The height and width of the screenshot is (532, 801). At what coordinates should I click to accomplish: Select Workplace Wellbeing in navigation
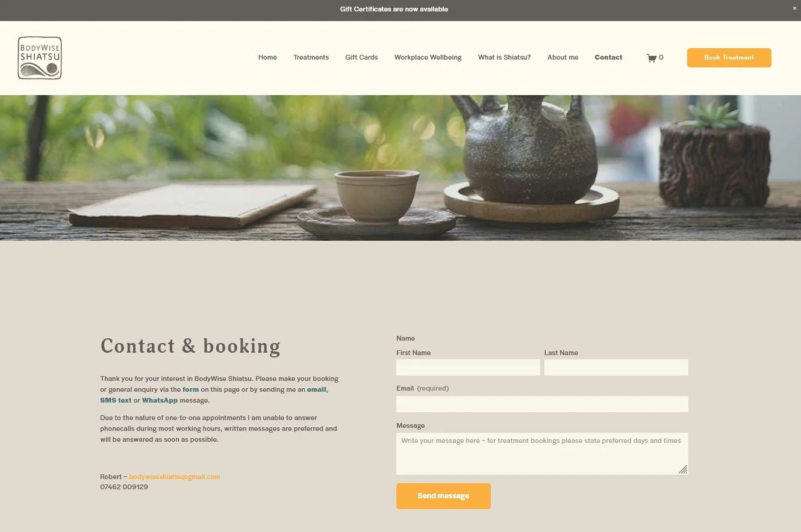click(x=428, y=58)
